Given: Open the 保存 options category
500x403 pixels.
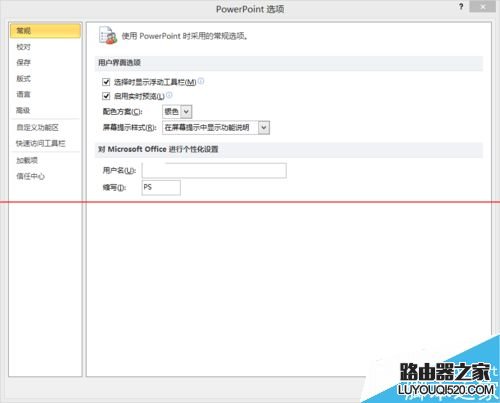Looking at the screenshot, I should [x=24, y=62].
